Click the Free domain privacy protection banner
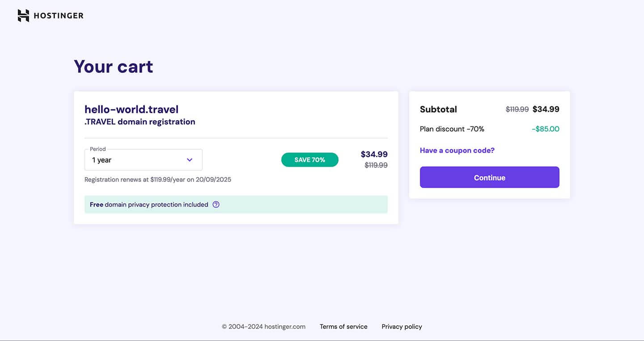Screen dimensions: 644x341 [x=236, y=205]
